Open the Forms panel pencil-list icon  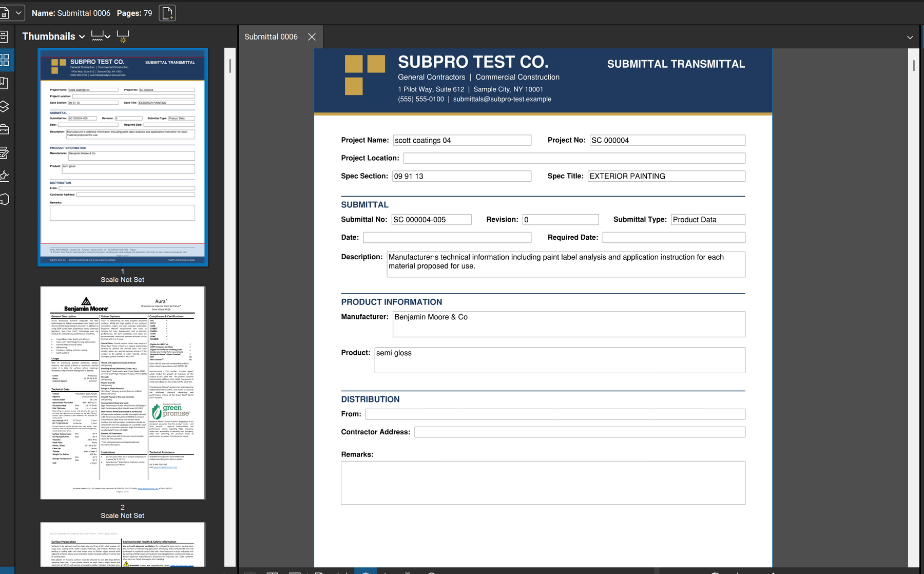pyautogui.click(x=4, y=152)
